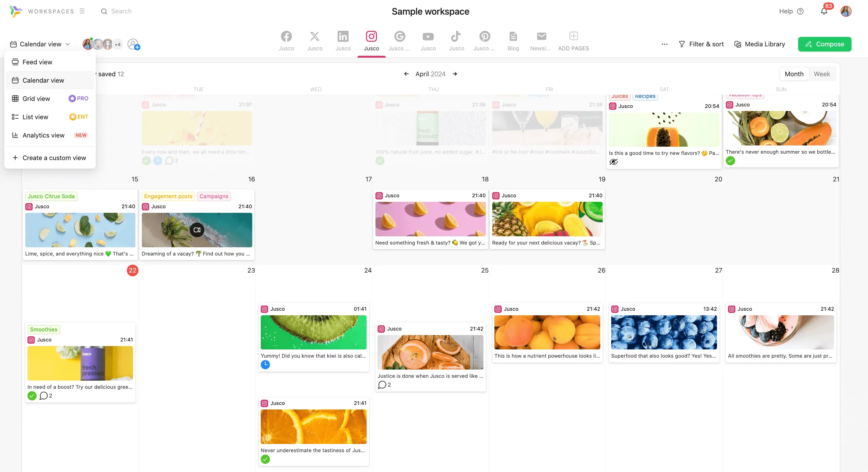This screenshot has height=472, width=868.
Task: Select Analytics view option
Action: point(43,135)
